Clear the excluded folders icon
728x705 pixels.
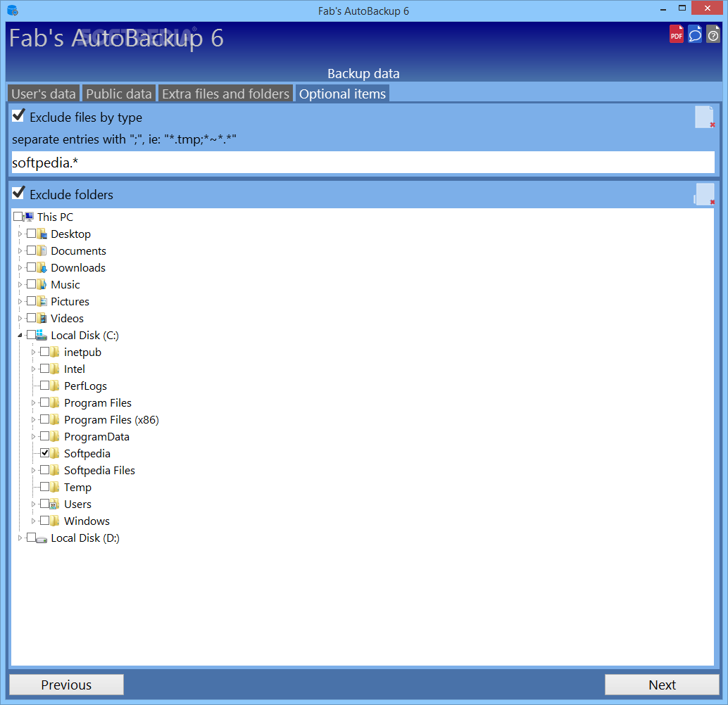(705, 194)
